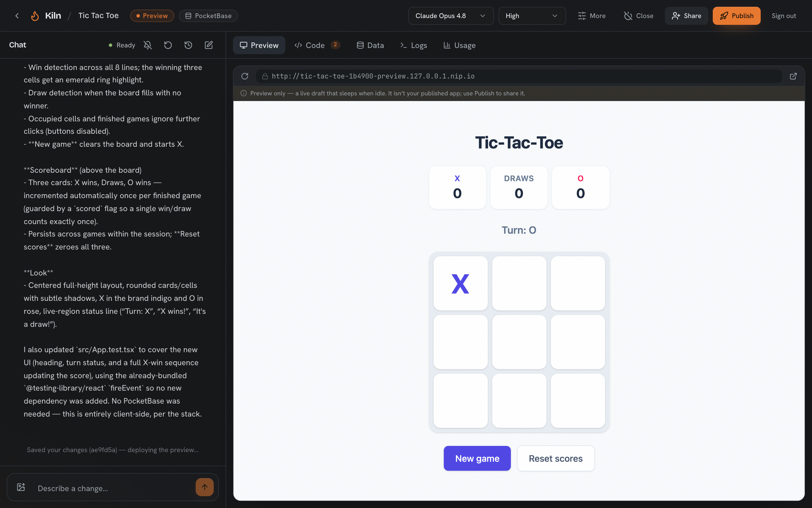Click the info icon in preview notice

[244, 93]
